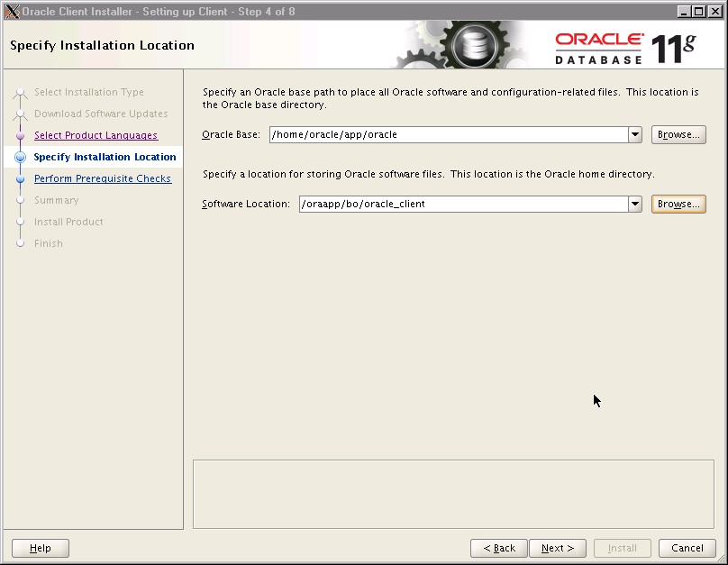
Task: Browse for the Oracle Base directory
Action: tap(678, 134)
